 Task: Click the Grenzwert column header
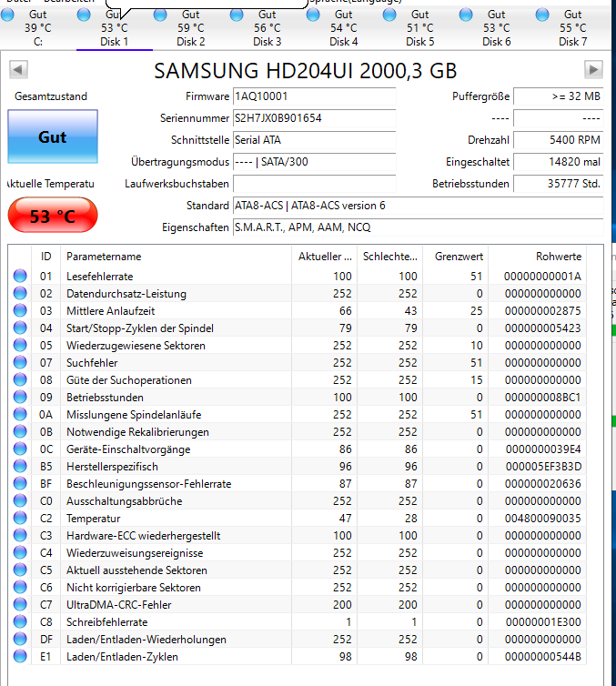(456, 257)
